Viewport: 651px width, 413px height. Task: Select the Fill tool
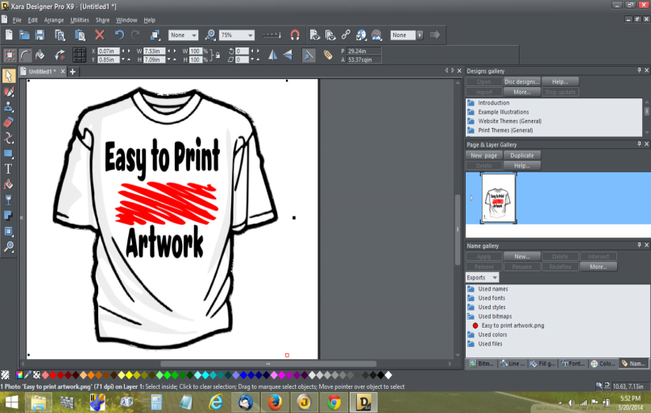point(9,184)
